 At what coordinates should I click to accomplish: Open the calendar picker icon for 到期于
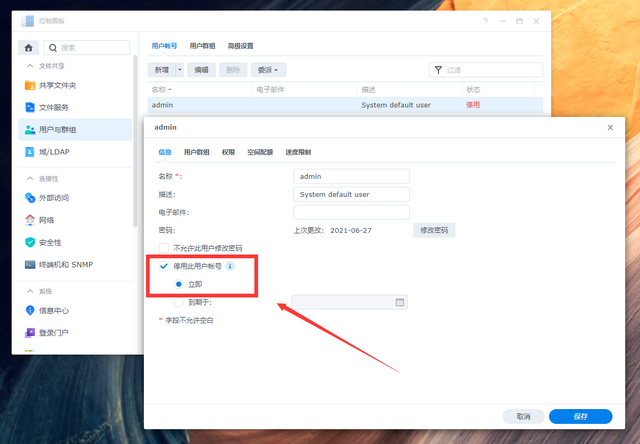(x=400, y=302)
